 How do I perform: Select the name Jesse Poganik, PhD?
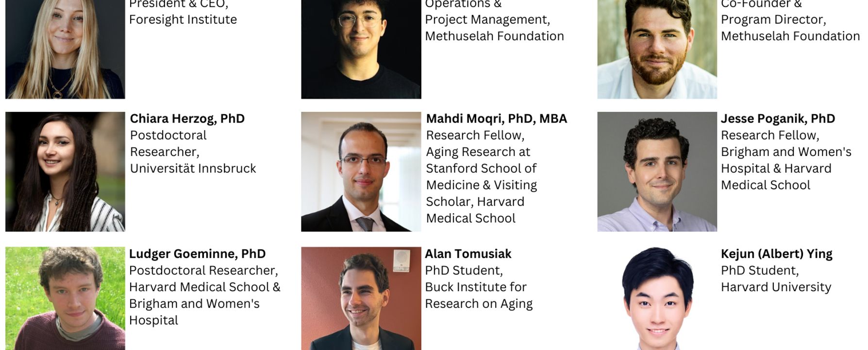coord(778,119)
